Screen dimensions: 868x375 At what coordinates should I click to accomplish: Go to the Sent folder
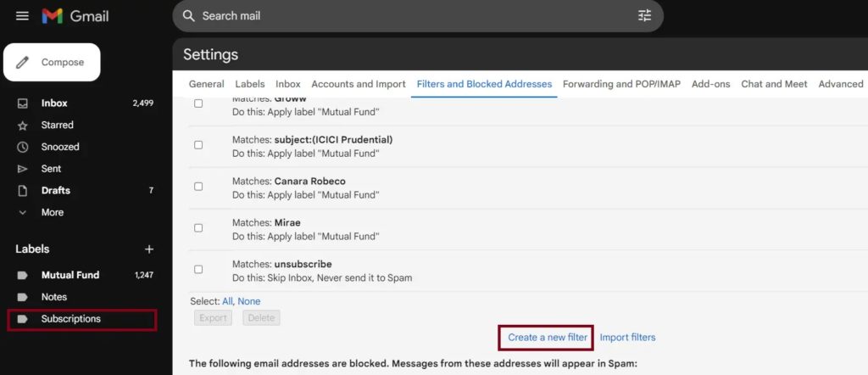coord(51,169)
